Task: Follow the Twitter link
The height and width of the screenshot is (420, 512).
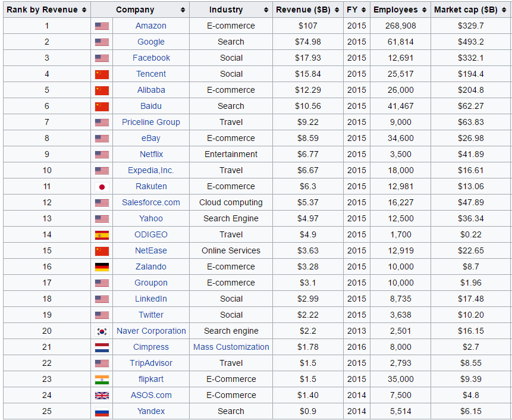Action: [151, 315]
